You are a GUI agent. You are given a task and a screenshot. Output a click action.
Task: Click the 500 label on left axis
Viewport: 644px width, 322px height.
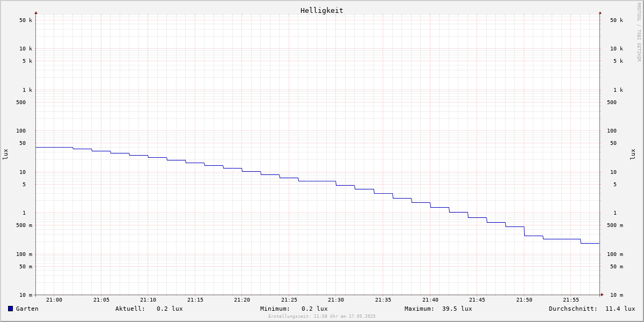point(21,103)
